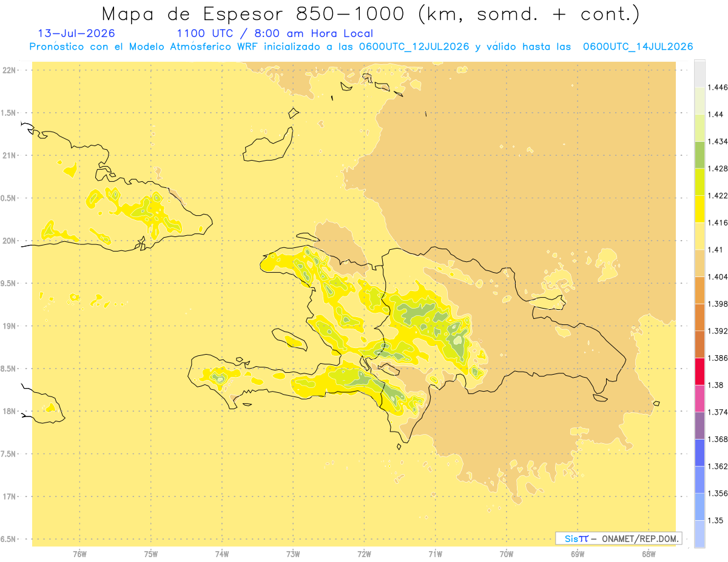Viewport: 728px width, 562px height.
Task: Click the 1.44 colorbar value
Action: [715, 114]
